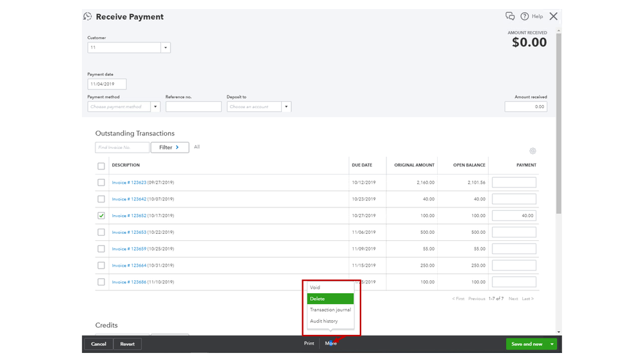This screenshot has width=644, height=362.
Task: Open the recent transactions clock icon
Action: tap(88, 16)
